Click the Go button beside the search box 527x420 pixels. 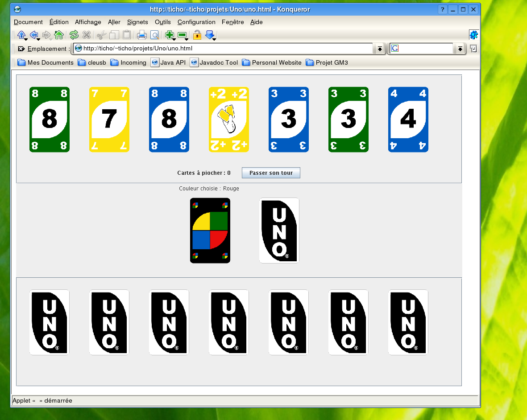pos(473,49)
